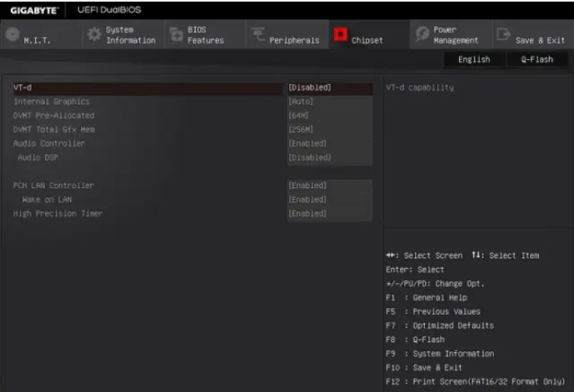Click the Peripherals tab icon
This screenshot has height=392, width=574.
coord(257,35)
